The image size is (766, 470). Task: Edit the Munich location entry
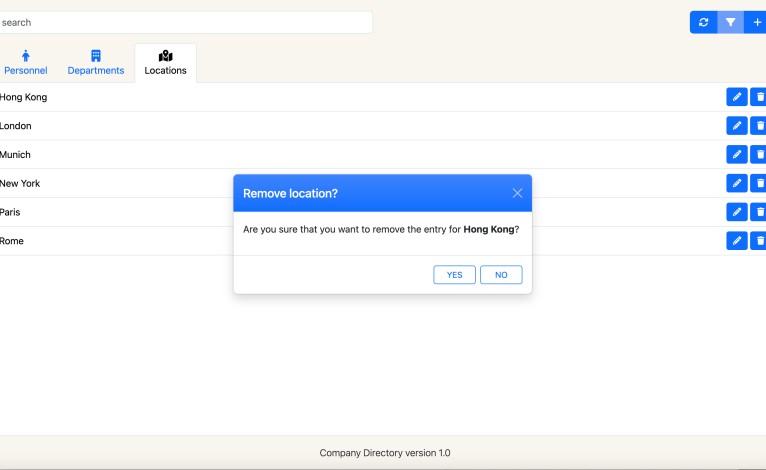click(x=736, y=155)
